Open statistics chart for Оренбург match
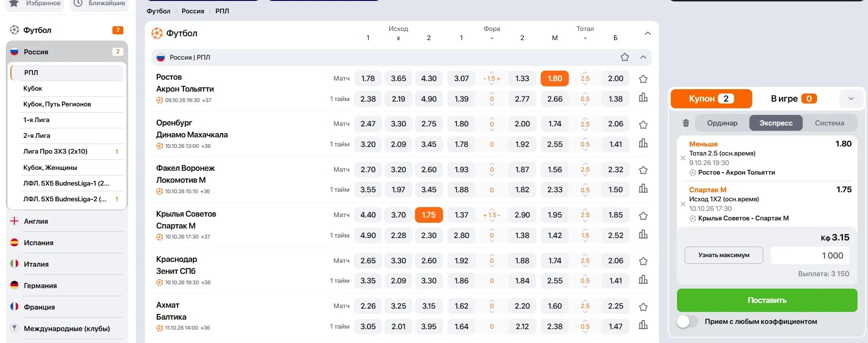The height and width of the screenshot is (343, 868). [x=643, y=143]
